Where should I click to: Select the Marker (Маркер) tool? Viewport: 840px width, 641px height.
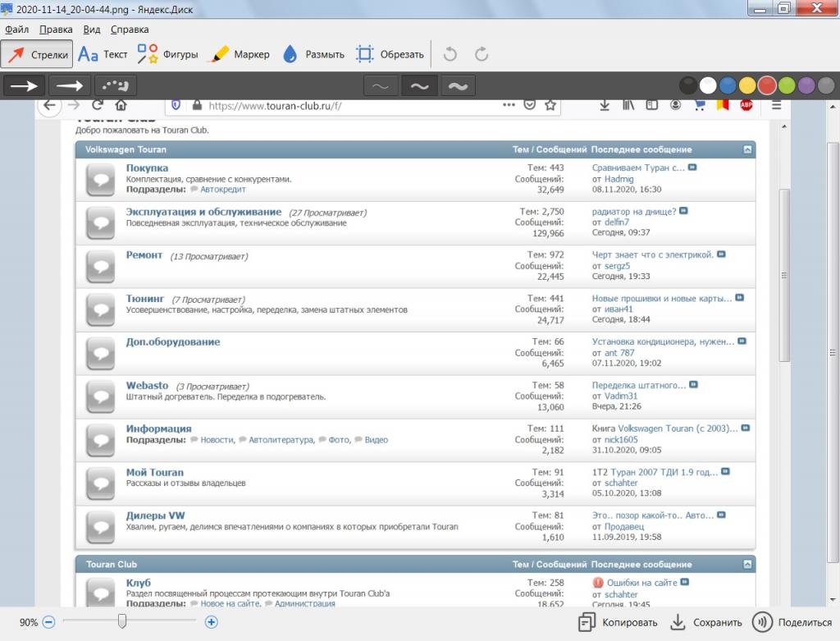pos(240,54)
